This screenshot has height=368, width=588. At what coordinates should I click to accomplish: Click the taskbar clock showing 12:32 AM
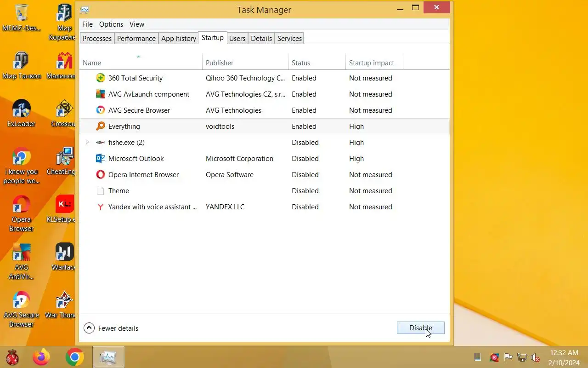pyautogui.click(x=564, y=357)
